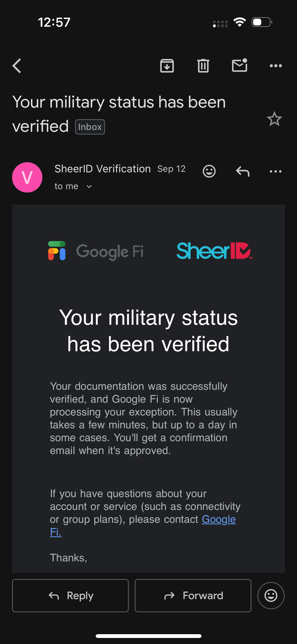Open the Google Fi contact link
Viewport: 297px width, 644px height.
pos(218,520)
